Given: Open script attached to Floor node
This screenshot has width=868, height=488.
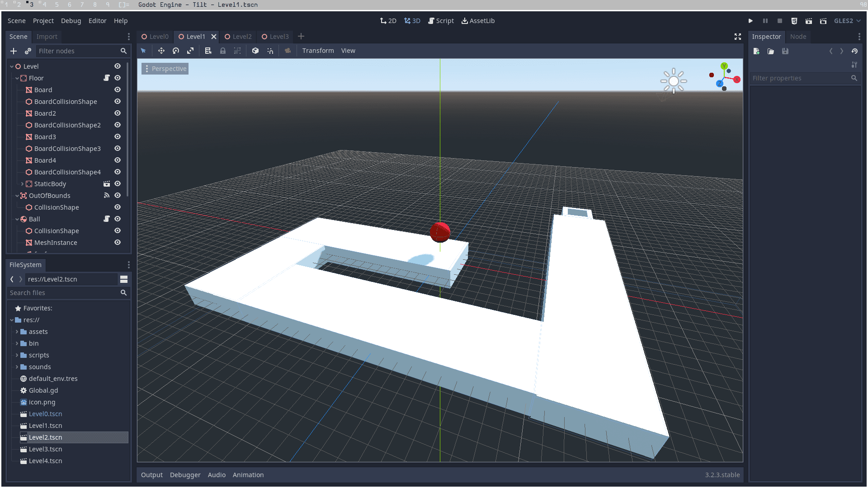Looking at the screenshot, I should point(107,78).
